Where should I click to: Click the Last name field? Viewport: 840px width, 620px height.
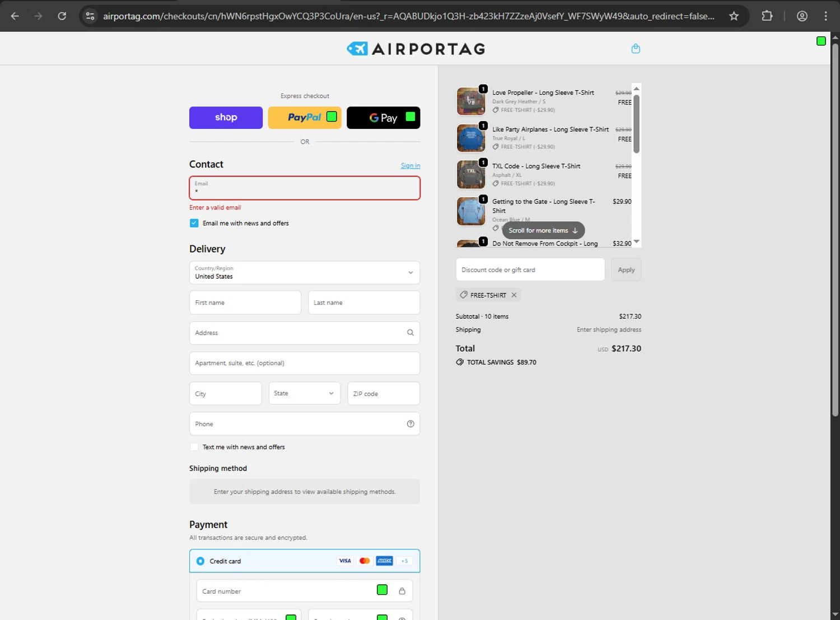coord(364,302)
